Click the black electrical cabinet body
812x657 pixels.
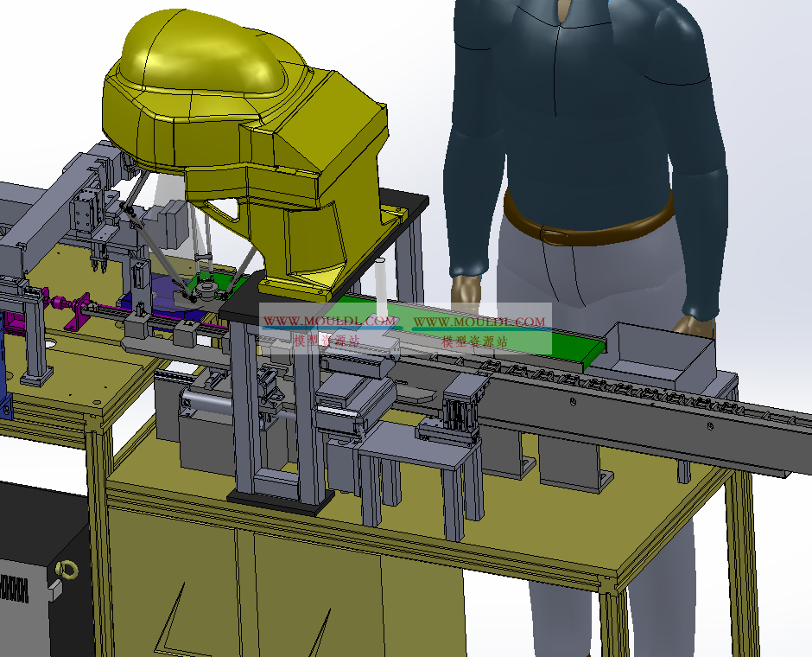pyautogui.click(x=35, y=536)
